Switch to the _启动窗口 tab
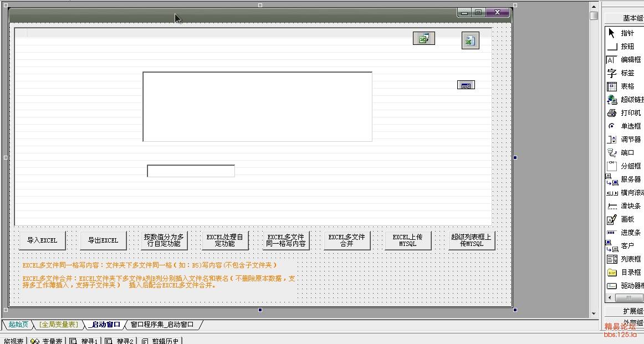 point(105,324)
